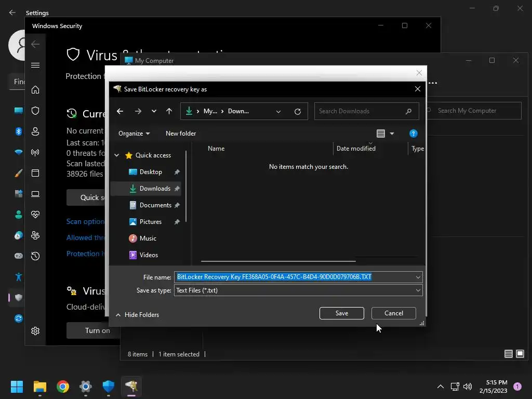Viewport: 532px width, 399px height.
Task: Click the Turn on button in Windows Security
Action: click(x=94, y=330)
